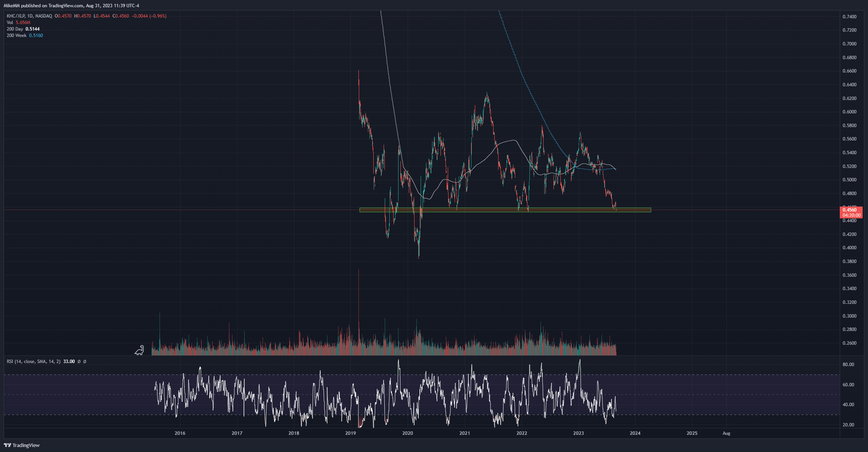Click the 0.5000 price scale label

click(849, 180)
